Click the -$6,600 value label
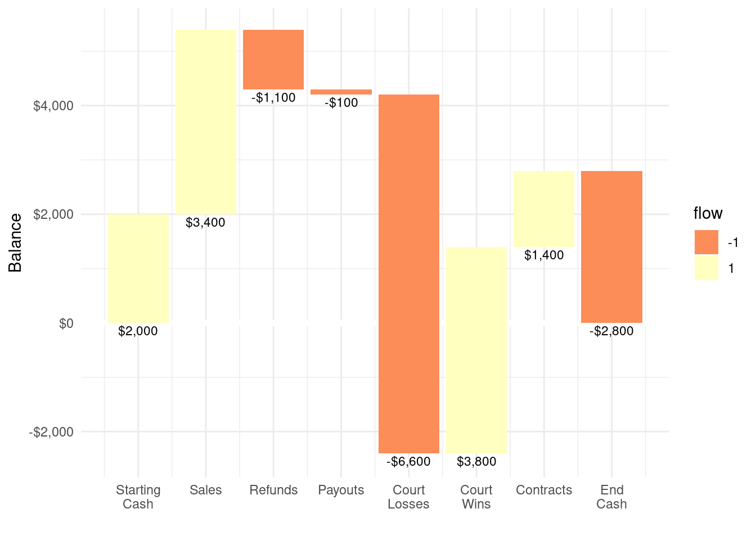 408,462
